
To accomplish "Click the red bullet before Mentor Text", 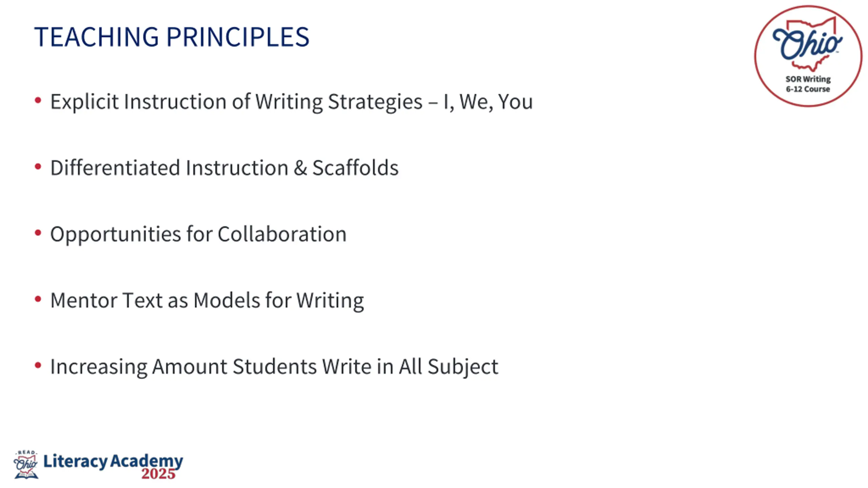I will coord(38,299).
